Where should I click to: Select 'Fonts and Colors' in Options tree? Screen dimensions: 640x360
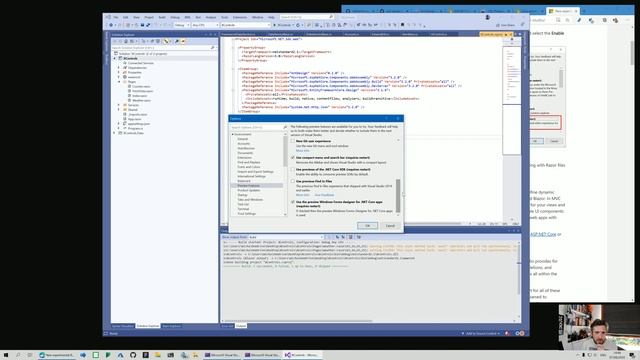coord(249,167)
